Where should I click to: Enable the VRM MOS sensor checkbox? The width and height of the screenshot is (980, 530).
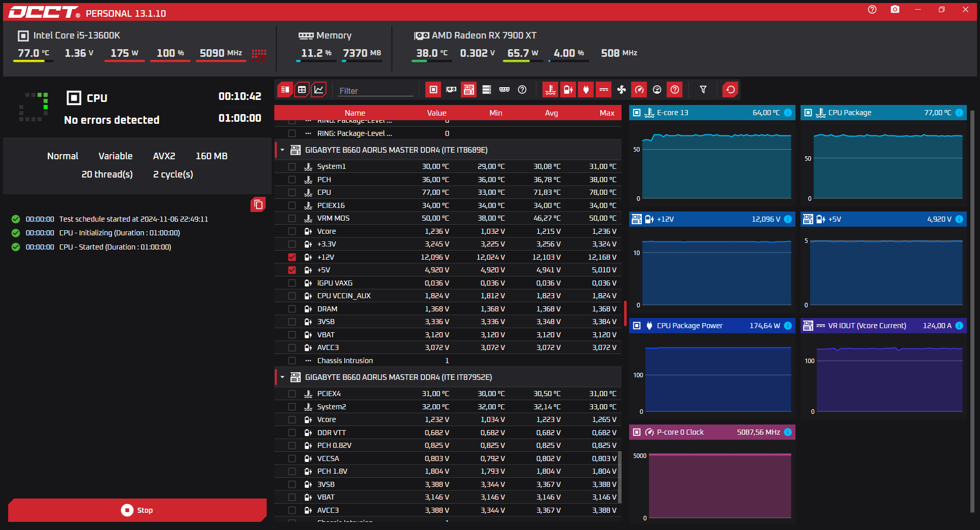(292, 218)
